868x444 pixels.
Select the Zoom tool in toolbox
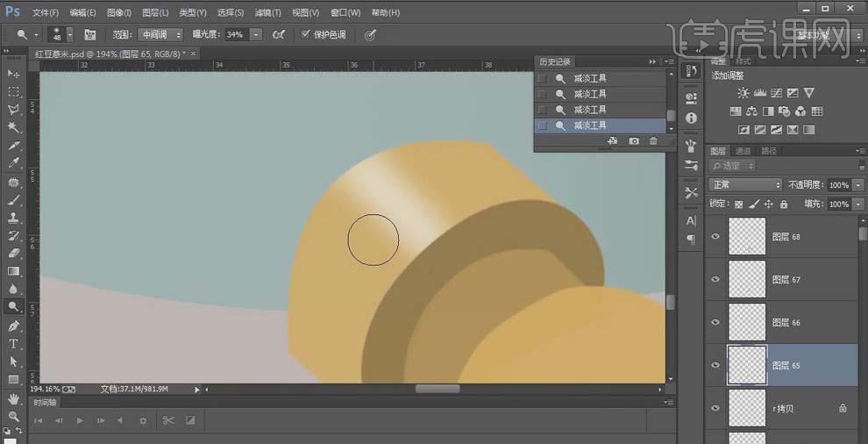14,416
